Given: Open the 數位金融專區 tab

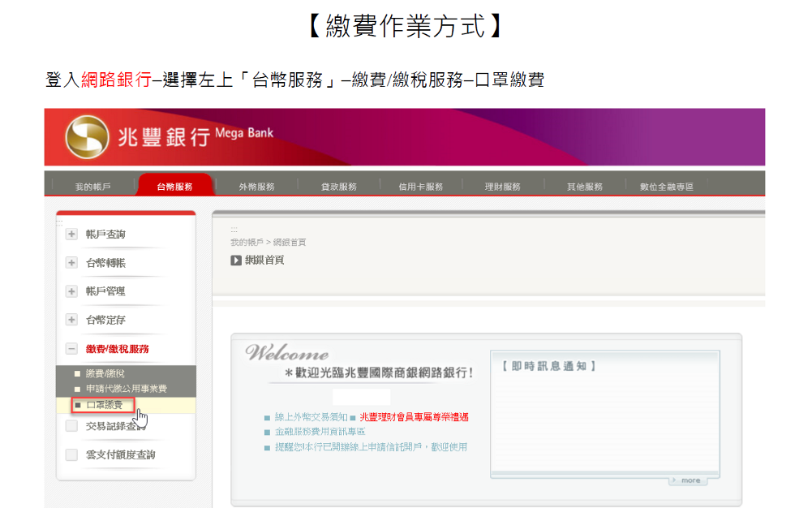Looking at the screenshot, I should pos(667,187).
